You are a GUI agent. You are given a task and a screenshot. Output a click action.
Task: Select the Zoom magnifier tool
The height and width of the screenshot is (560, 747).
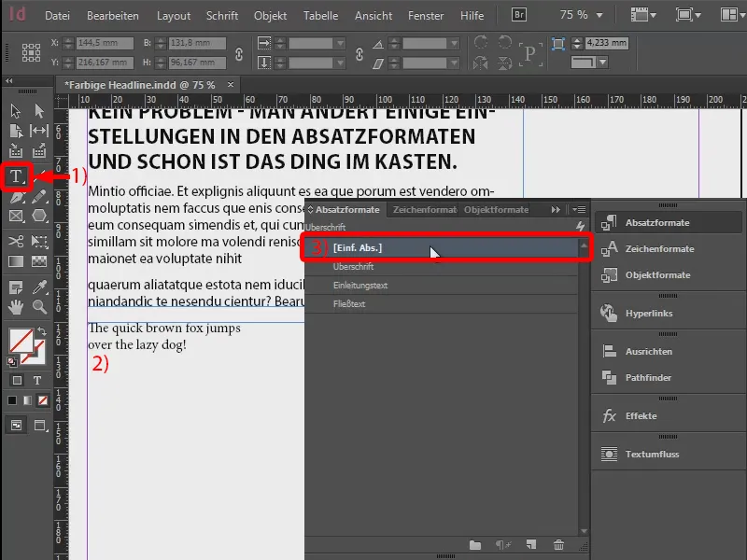tap(39, 307)
